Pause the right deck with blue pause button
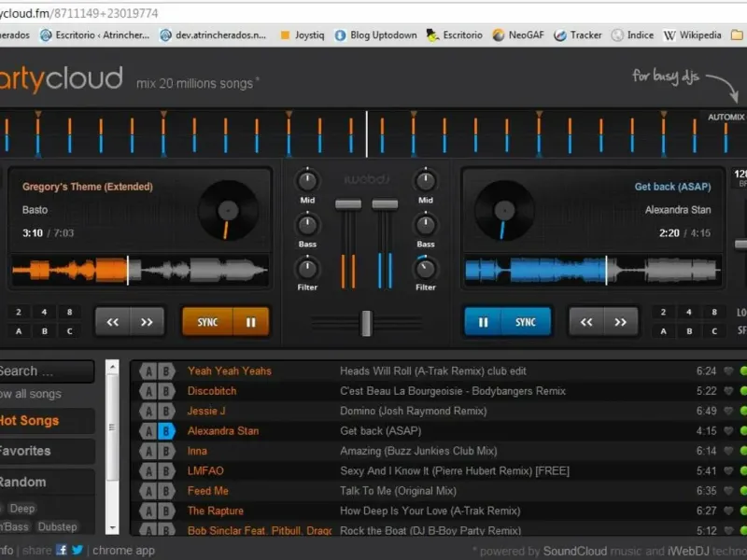This screenshot has height=560, width=747. tap(483, 322)
